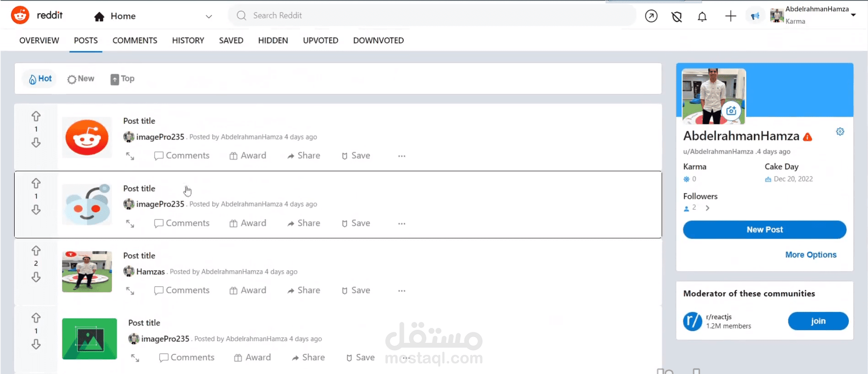Click Award on the Hamzas post
The width and height of the screenshot is (868, 374).
[x=247, y=290]
